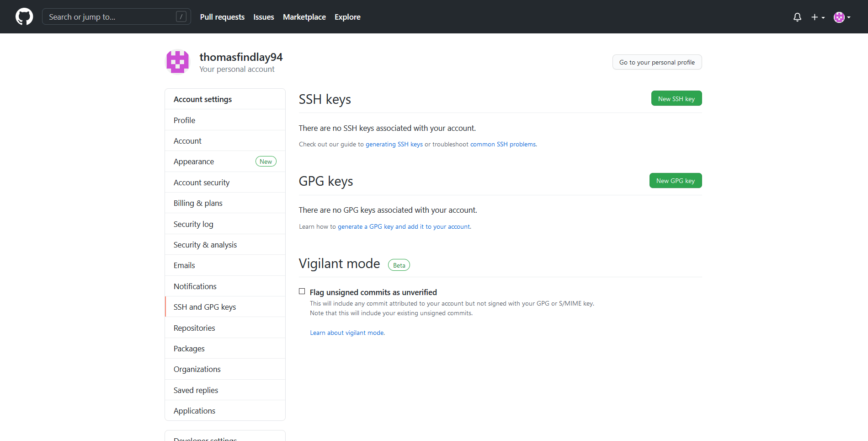
Task: Click the Beta label beside Vigilant mode
Action: coord(399,265)
